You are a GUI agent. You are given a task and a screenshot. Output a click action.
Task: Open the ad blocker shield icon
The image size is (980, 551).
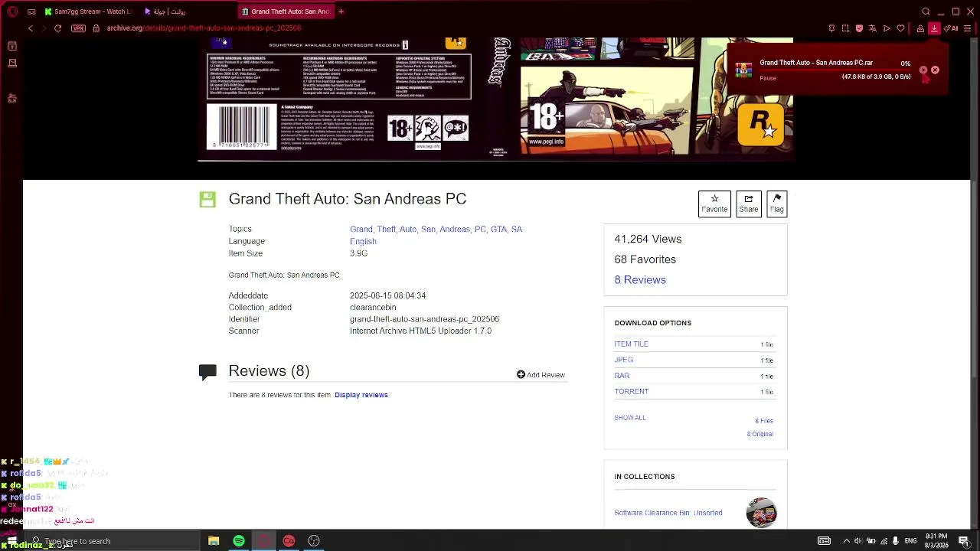(x=859, y=28)
